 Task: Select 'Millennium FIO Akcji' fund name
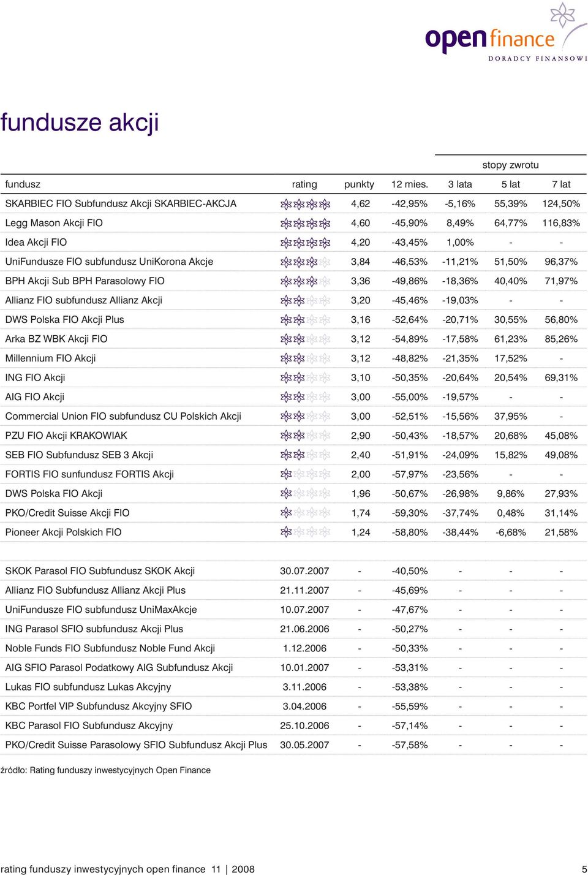click(x=50, y=358)
